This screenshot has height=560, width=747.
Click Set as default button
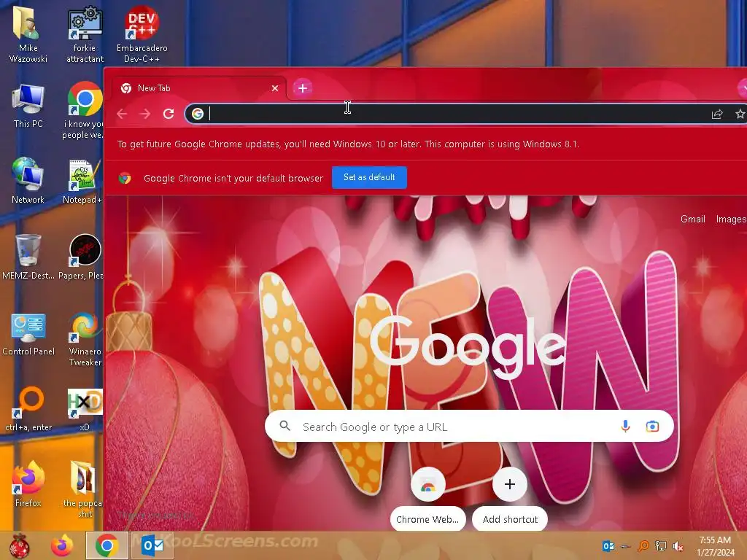(369, 177)
